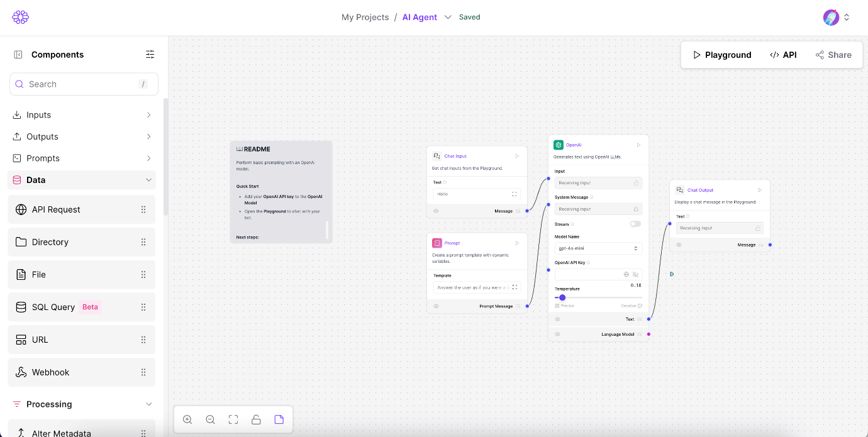
Task: Zoom out using the canvas magnifier icon
Action: [210, 419]
